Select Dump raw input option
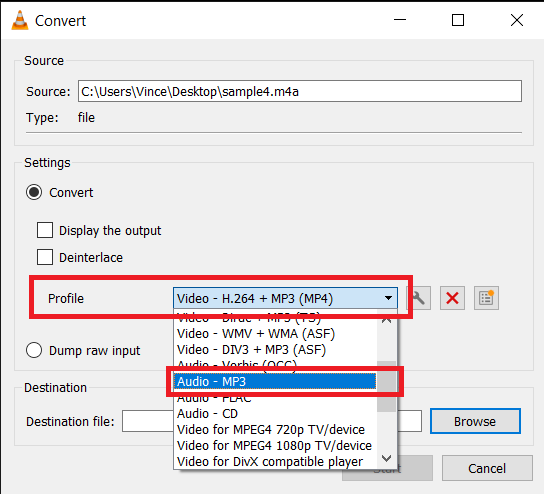Image resolution: width=544 pixels, height=494 pixels. point(34,350)
